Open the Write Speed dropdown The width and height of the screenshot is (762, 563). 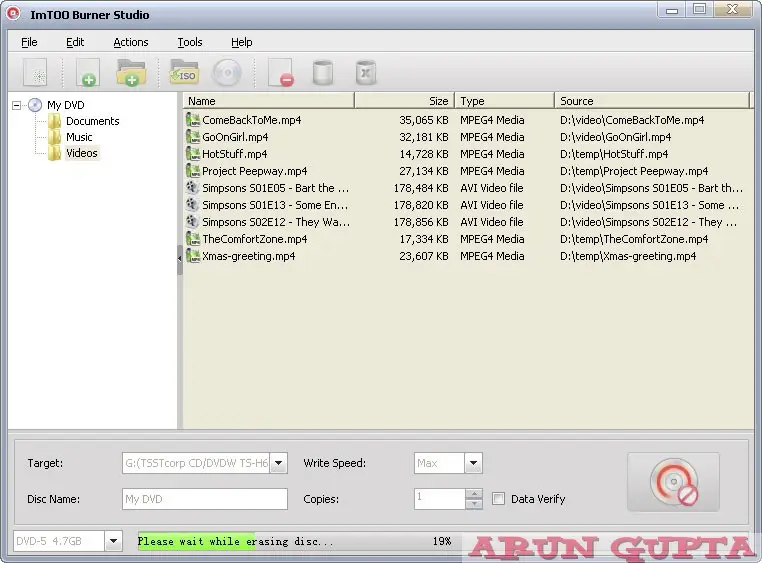pyautogui.click(x=473, y=463)
